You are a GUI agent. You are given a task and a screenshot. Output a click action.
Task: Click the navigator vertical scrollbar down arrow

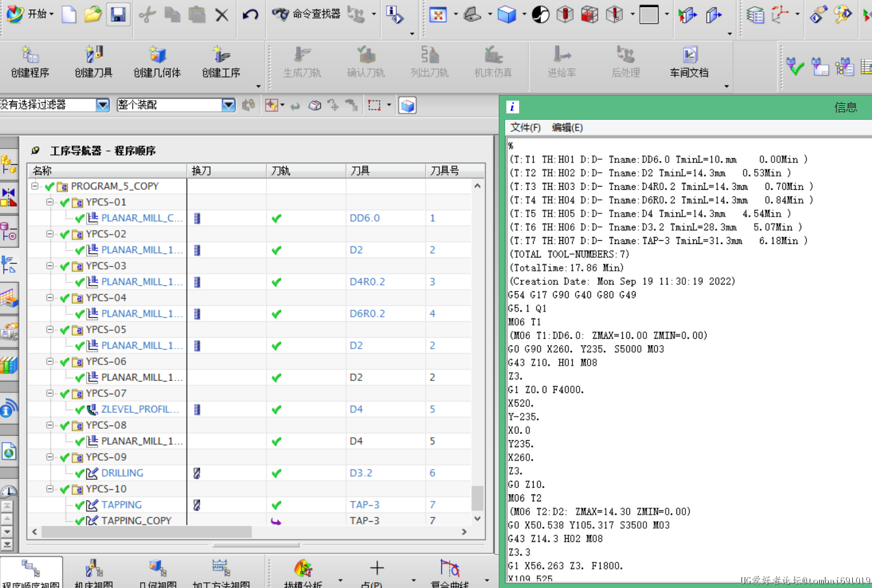(x=478, y=519)
